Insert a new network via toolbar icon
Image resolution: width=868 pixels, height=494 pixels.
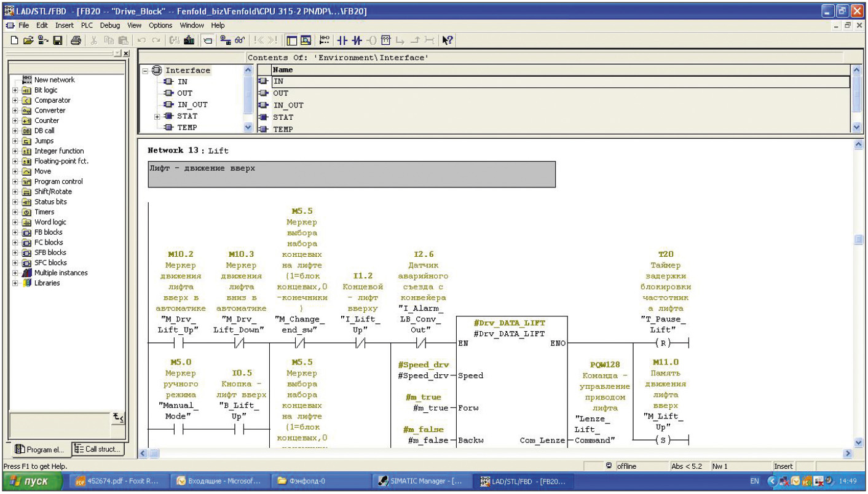click(325, 41)
